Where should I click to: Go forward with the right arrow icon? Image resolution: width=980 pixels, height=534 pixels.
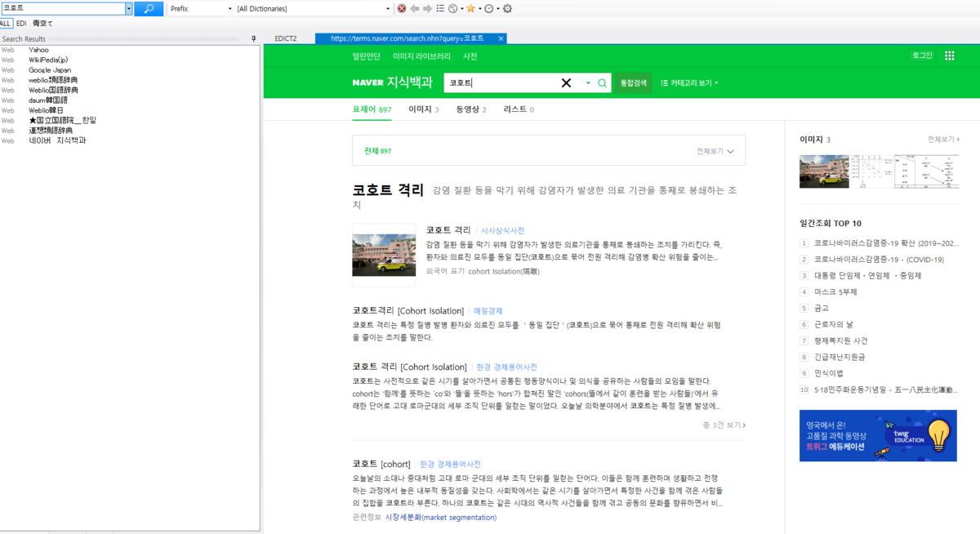[x=427, y=8]
